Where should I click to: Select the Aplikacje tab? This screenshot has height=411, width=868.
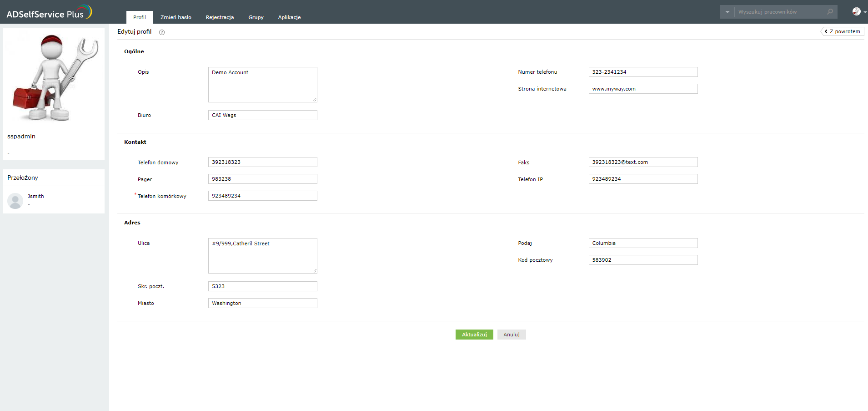pyautogui.click(x=289, y=17)
